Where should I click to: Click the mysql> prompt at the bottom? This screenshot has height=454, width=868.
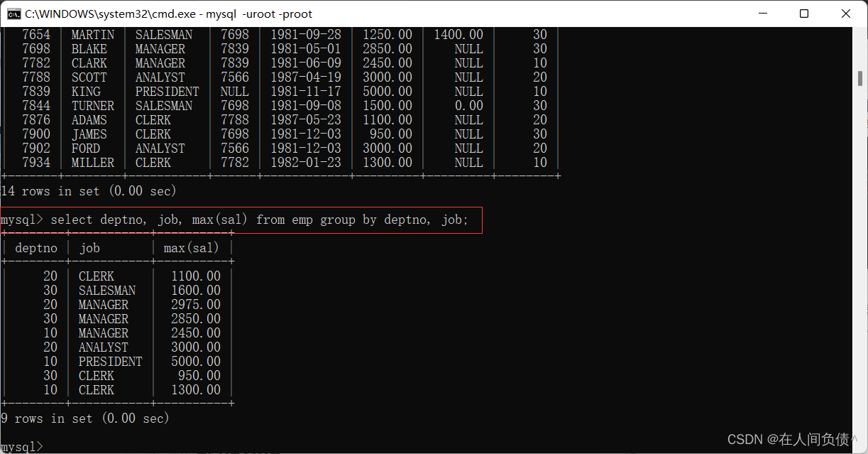tap(21, 446)
